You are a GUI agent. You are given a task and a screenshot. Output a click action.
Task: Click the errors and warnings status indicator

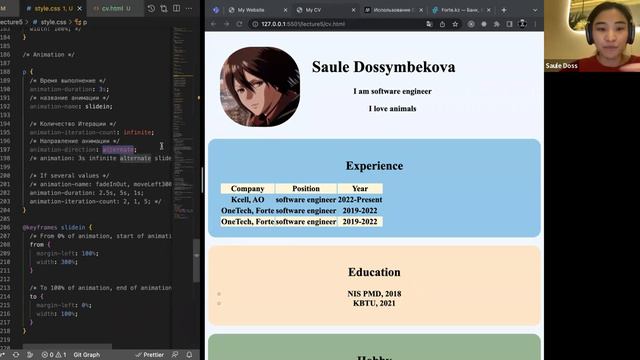coord(53,355)
